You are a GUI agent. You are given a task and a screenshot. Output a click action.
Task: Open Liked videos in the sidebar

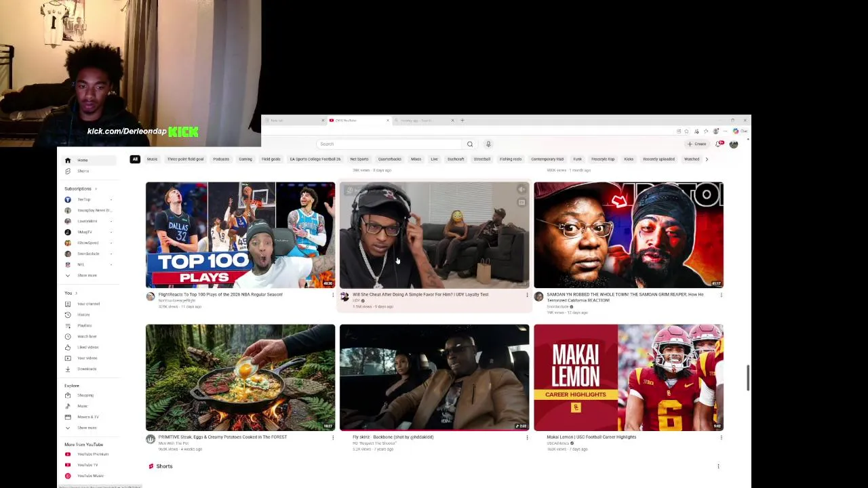pos(88,347)
